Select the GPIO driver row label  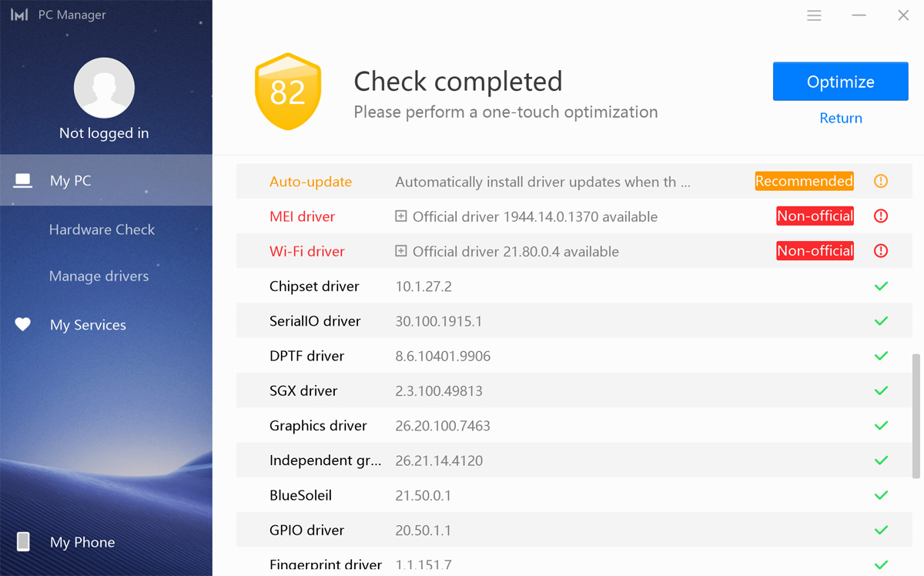tap(306, 530)
